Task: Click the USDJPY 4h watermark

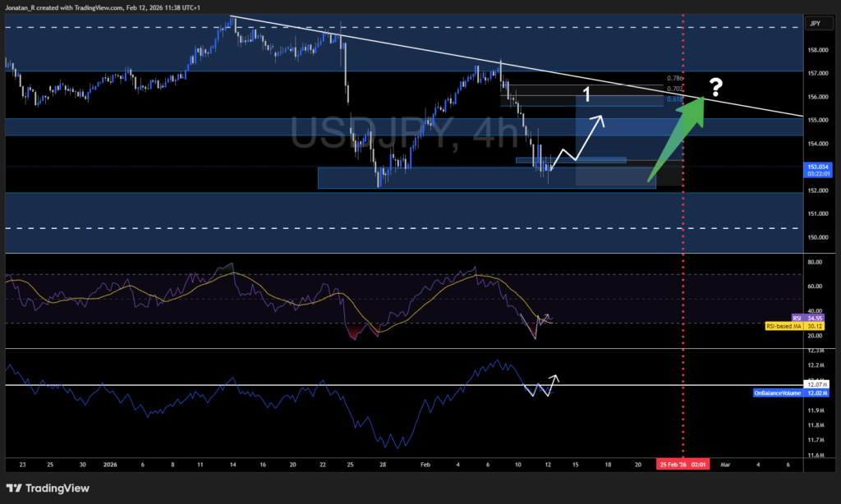Action: tap(402, 131)
